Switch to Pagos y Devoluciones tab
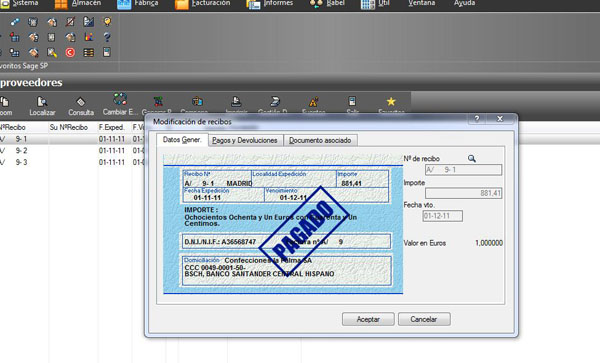 [x=245, y=140]
